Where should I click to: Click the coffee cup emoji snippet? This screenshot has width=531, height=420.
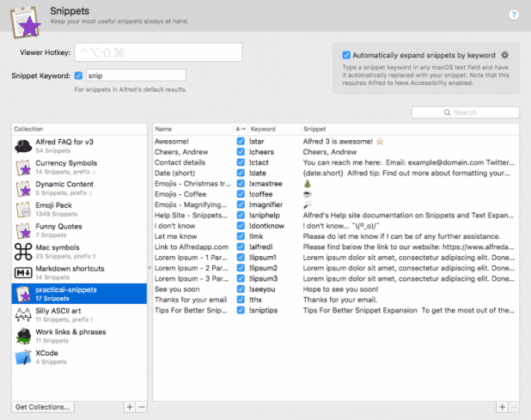point(307,194)
